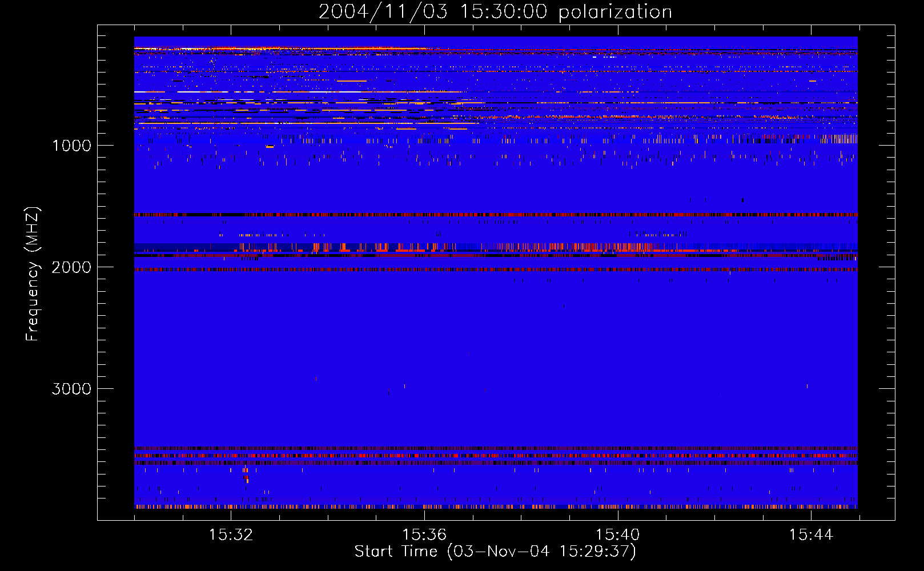Click the plot title '2004/11/03 15:30:00 polarization'
Viewport: 924px width, 571px height.
point(495,12)
